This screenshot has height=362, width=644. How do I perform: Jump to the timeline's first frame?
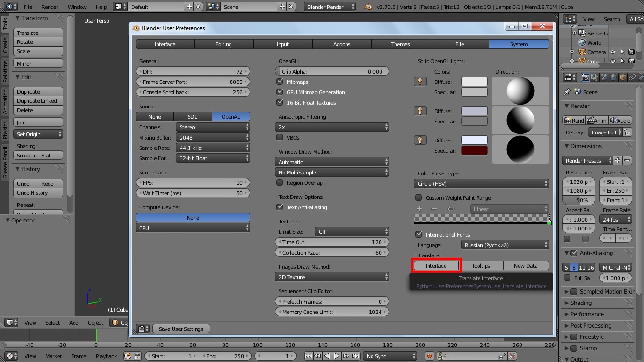click(308, 356)
